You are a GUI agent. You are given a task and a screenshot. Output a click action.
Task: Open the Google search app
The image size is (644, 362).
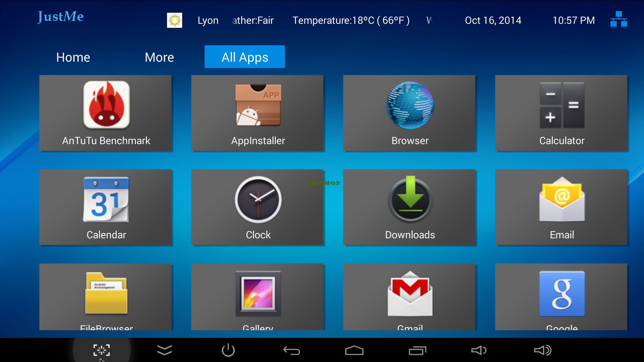[x=562, y=297]
